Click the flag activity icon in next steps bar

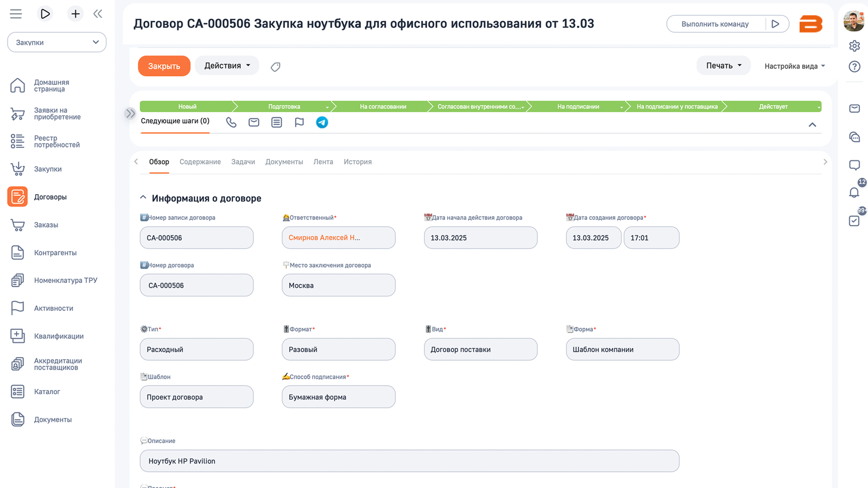tap(299, 122)
